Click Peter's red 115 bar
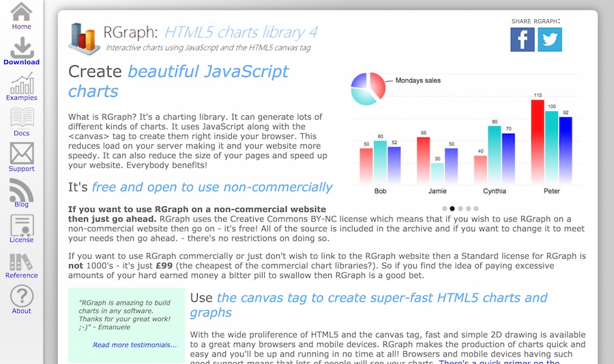The width and height of the screenshot is (614, 364). coord(538,142)
